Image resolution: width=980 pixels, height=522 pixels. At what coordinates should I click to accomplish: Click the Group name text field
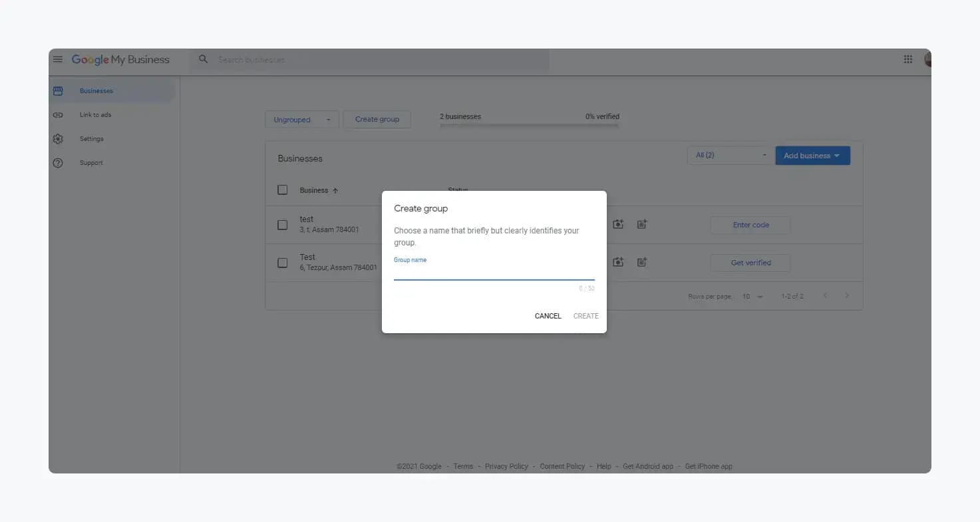coord(494,272)
